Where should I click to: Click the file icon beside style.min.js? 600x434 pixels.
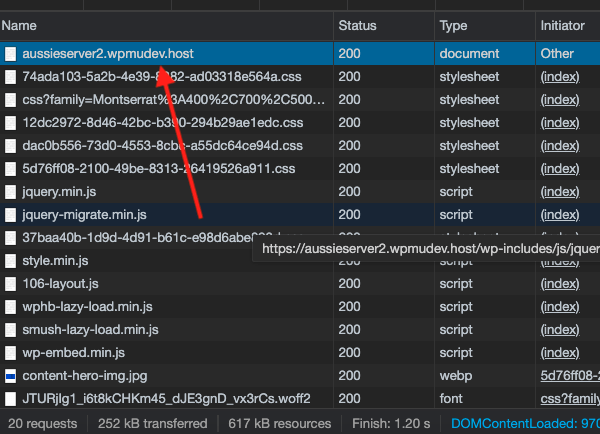(x=11, y=261)
